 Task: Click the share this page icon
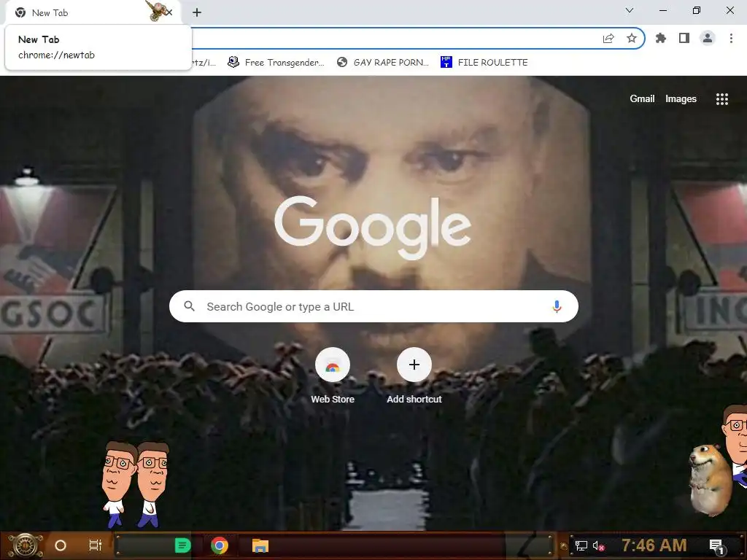(608, 38)
